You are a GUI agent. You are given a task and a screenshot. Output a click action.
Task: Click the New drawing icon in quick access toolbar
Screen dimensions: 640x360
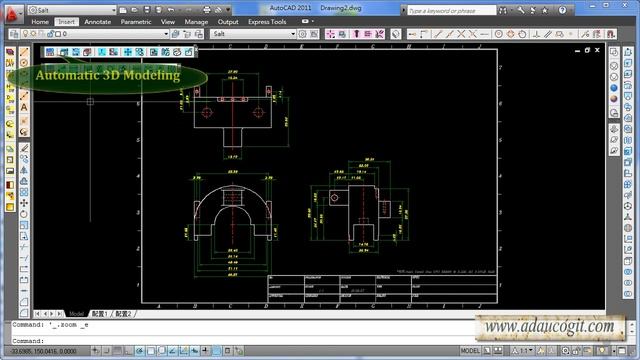123,10
